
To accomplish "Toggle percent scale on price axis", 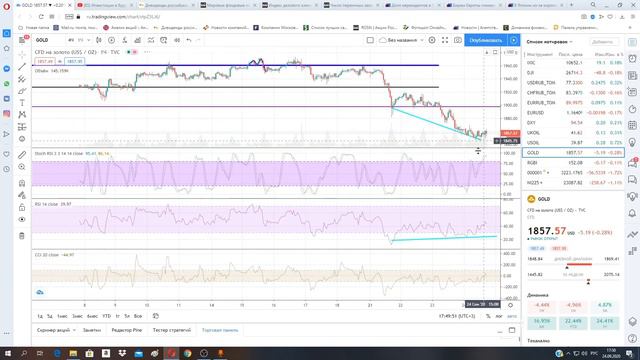I will 488,316.
